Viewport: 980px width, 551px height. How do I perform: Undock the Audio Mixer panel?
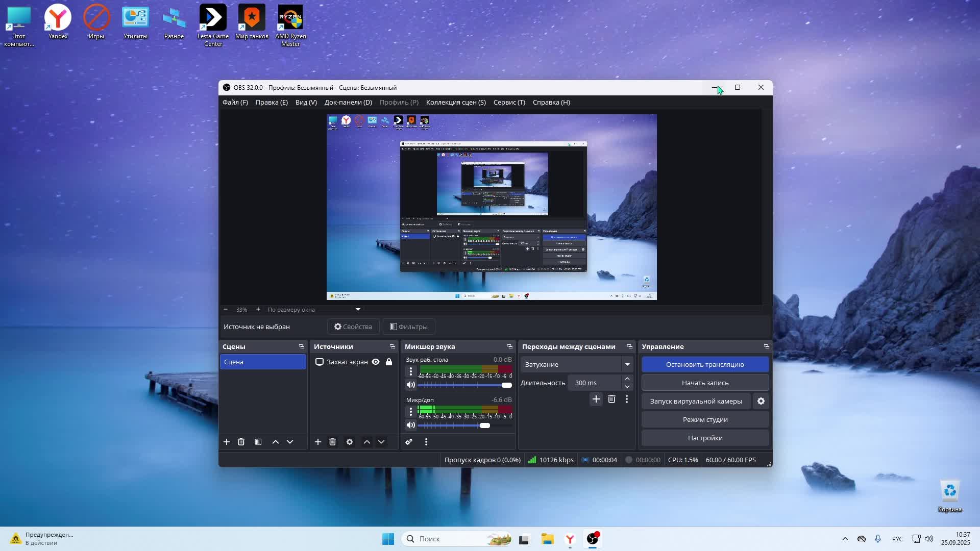click(509, 346)
